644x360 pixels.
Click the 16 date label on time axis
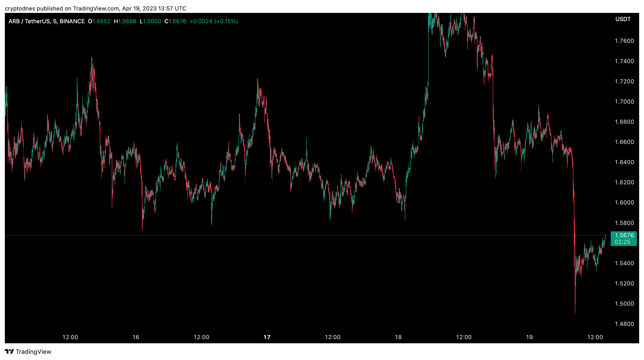tap(136, 337)
